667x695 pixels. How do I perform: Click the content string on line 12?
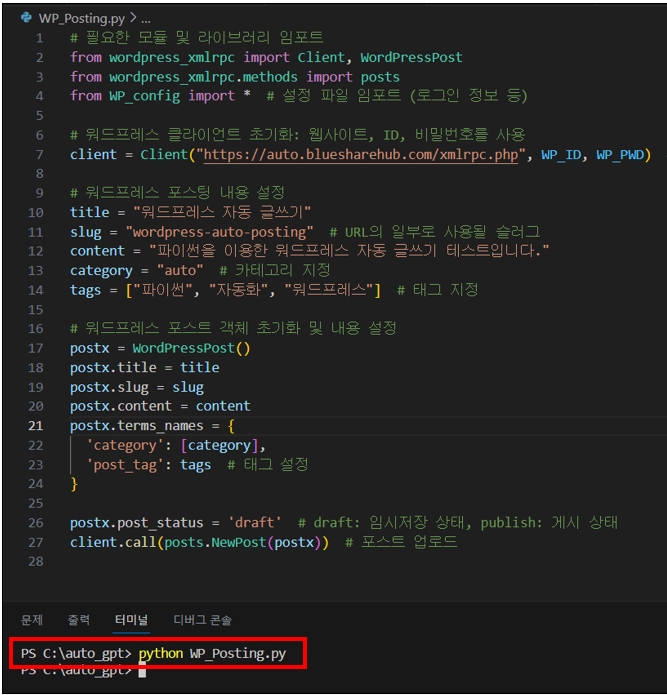pos(349,251)
